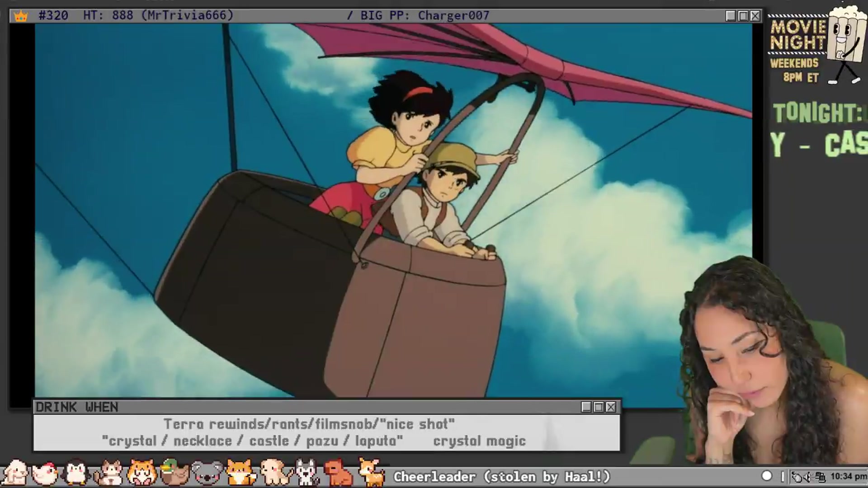Click the 10:34 pm taskbar clock
This screenshot has height=488, width=868.
848,476
